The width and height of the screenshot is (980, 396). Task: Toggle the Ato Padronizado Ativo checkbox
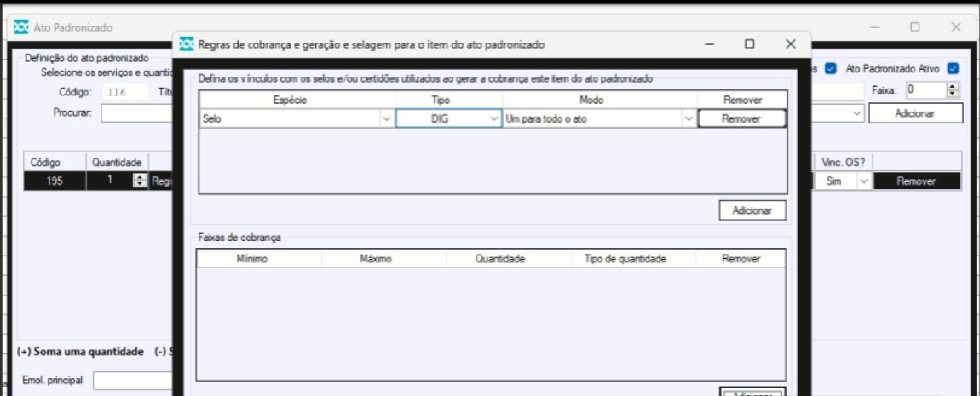coord(953,68)
